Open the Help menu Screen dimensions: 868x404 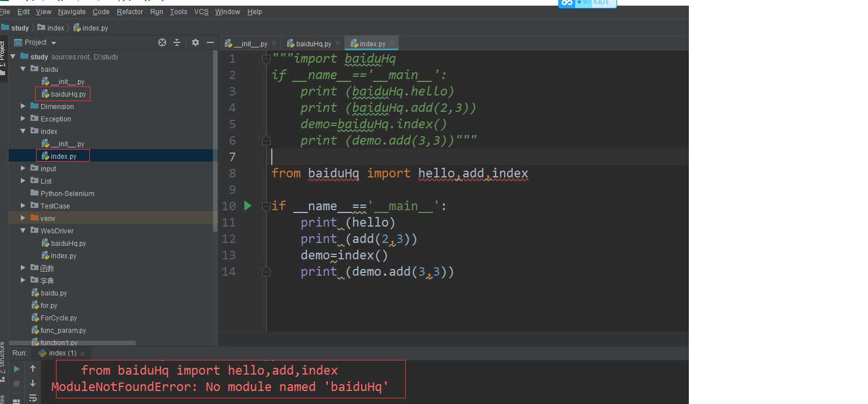click(x=255, y=11)
